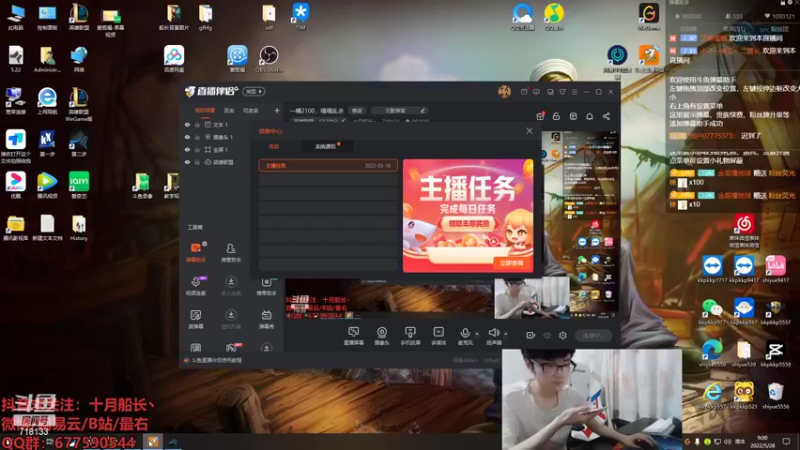Add 多媒体 source
800x450 pixels.
tap(439, 336)
